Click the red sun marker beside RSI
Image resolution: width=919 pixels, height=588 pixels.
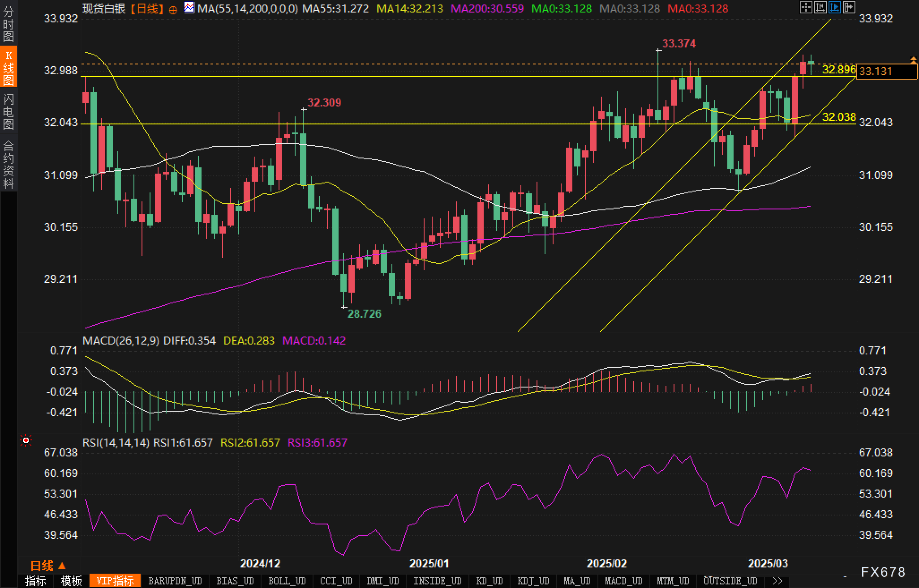click(x=26, y=441)
